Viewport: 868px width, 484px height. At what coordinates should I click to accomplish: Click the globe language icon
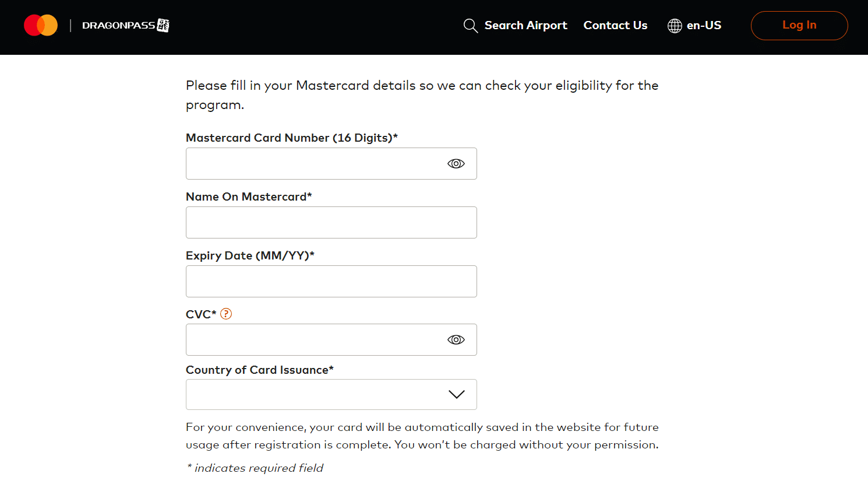(x=675, y=26)
